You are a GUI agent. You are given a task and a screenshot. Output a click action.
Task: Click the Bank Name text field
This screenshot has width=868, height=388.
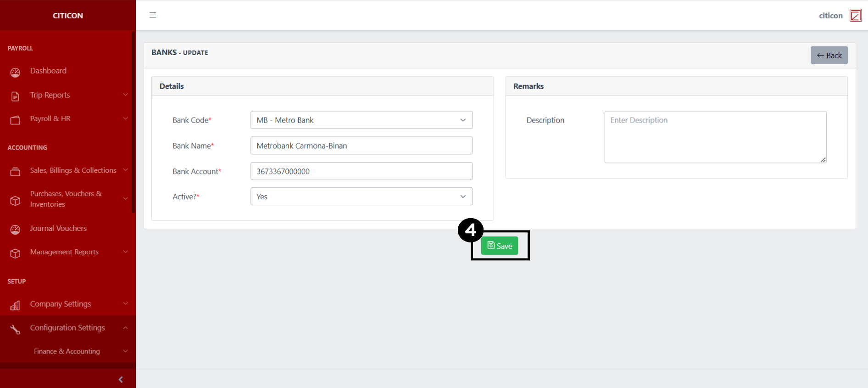[x=361, y=146]
